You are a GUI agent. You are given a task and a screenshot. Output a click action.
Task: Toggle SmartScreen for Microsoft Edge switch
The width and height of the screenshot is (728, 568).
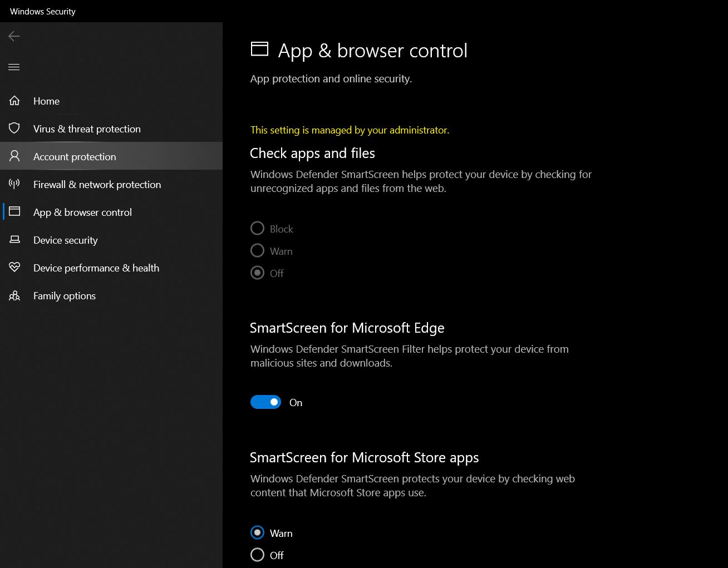(x=266, y=402)
